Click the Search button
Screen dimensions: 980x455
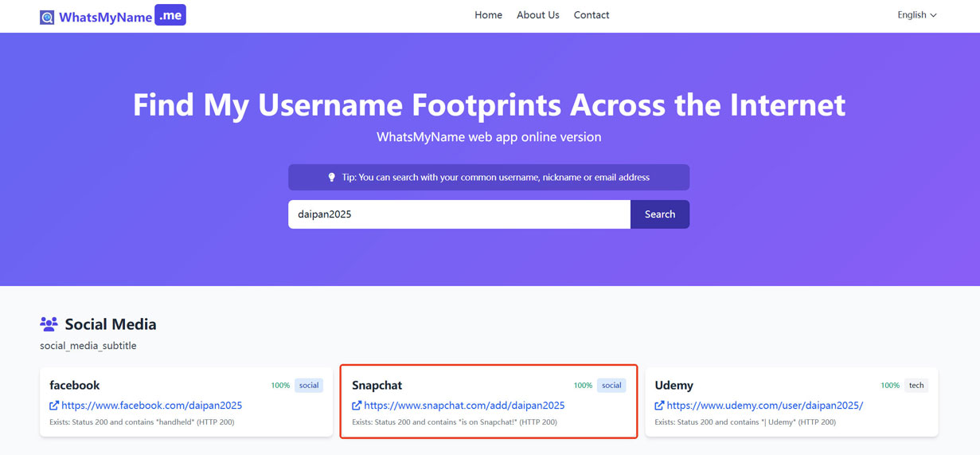(x=660, y=214)
